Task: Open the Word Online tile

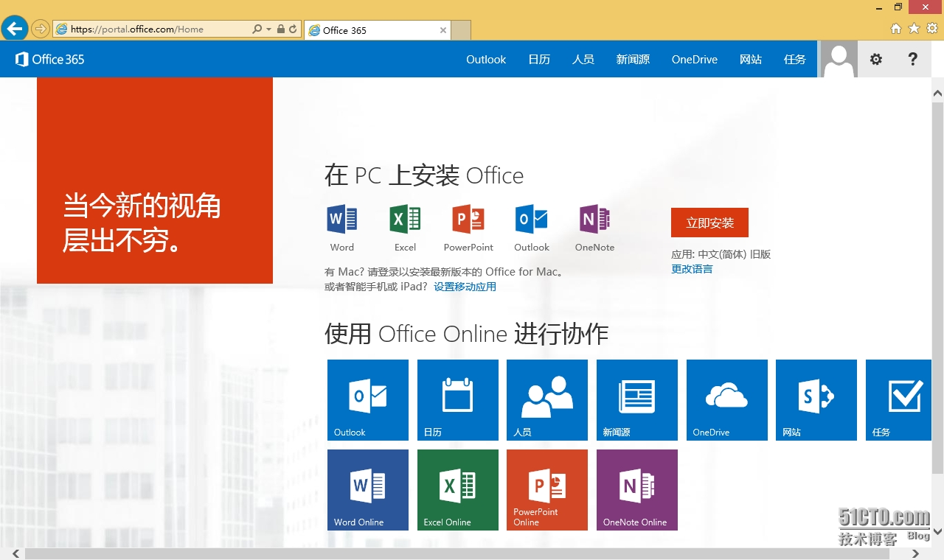Action: (367, 489)
